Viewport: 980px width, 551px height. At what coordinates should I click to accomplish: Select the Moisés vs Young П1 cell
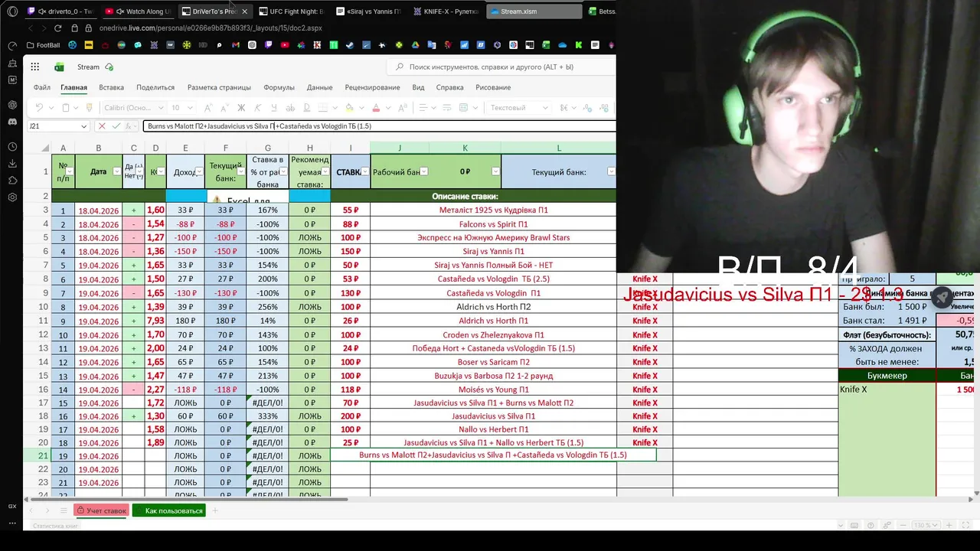[493, 390]
